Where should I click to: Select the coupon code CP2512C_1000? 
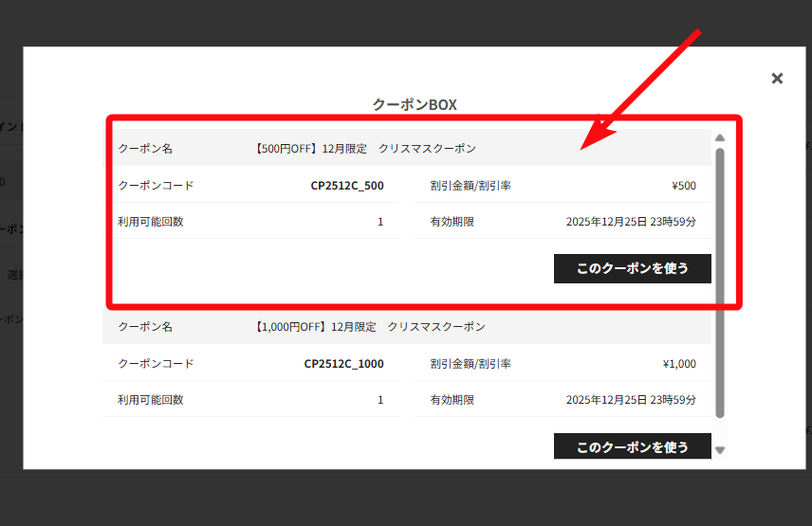(x=343, y=364)
